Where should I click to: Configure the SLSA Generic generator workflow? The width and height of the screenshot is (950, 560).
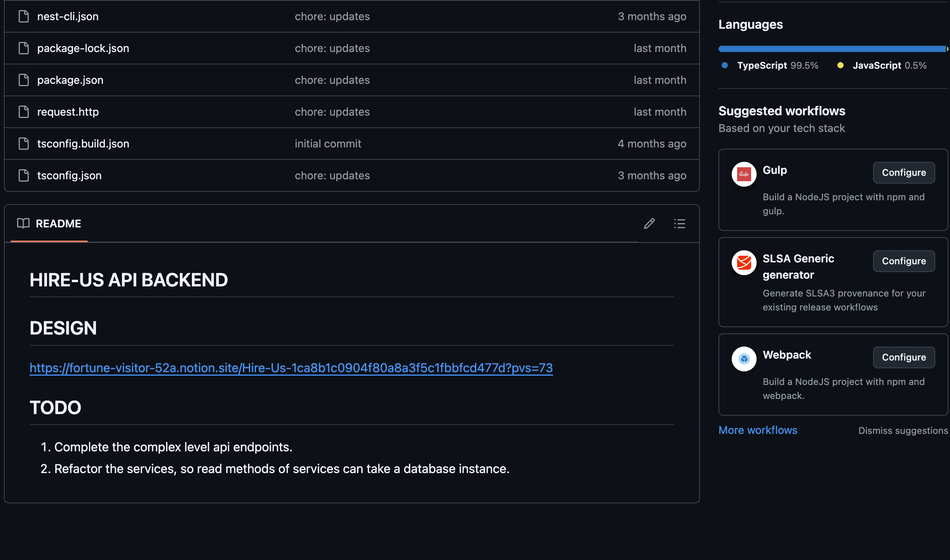(903, 261)
